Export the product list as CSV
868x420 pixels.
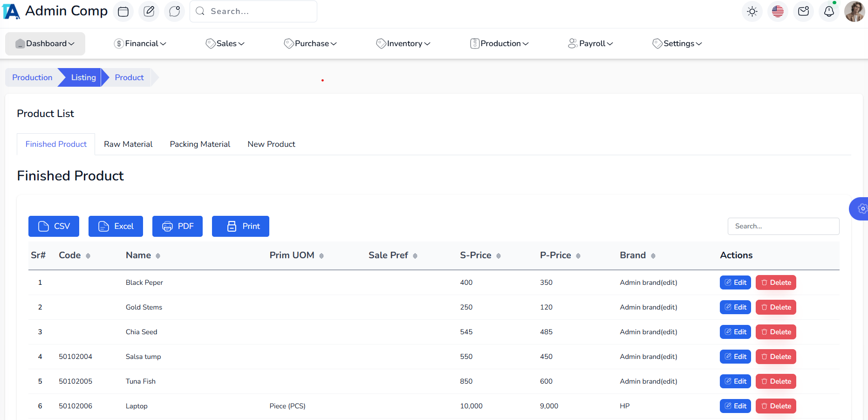pos(54,227)
